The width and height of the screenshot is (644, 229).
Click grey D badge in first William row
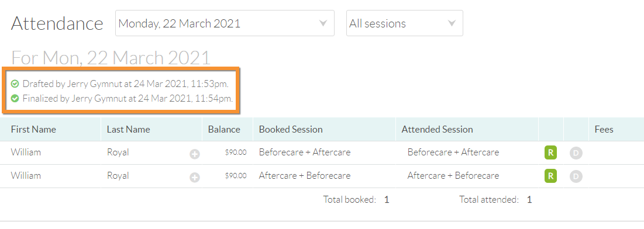(x=576, y=153)
